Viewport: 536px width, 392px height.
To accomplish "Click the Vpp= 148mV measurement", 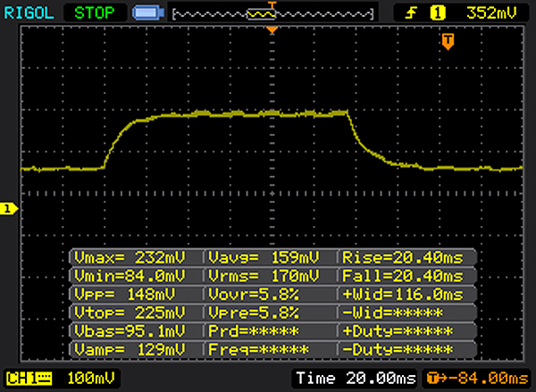I will (x=125, y=295).
